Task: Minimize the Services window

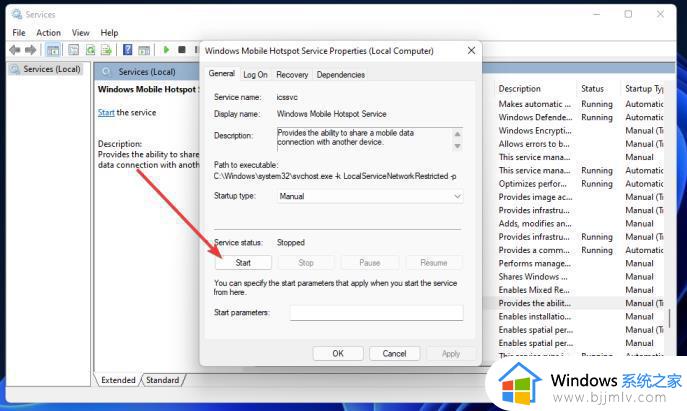Action: click(x=596, y=14)
